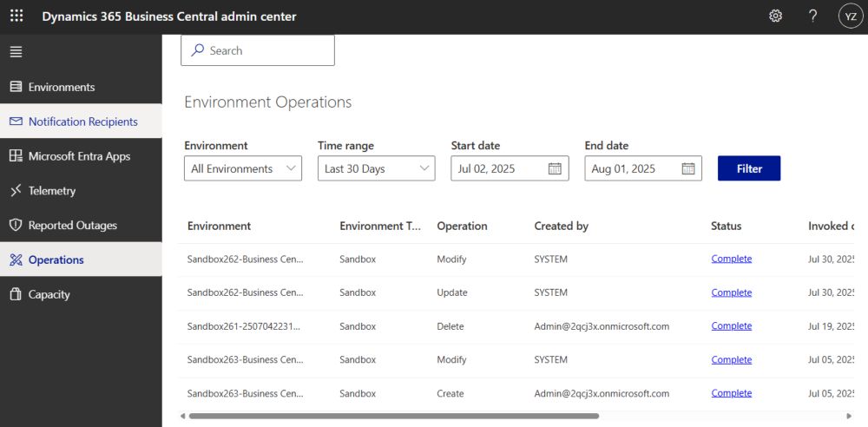The height and width of the screenshot is (427, 868).
Task: Open Notification Recipients page
Action: [x=81, y=122]
